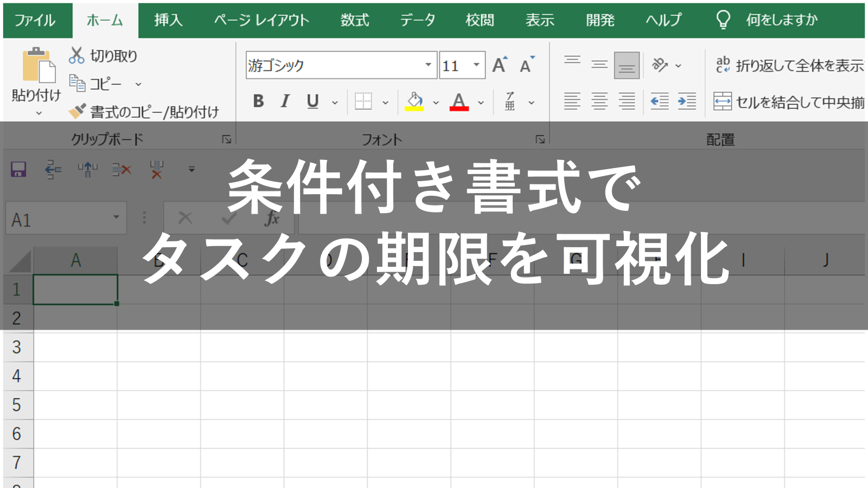Screen dimensions: 868x488
Task: Click the Name Box showing A1
Action: pos(60,219)
